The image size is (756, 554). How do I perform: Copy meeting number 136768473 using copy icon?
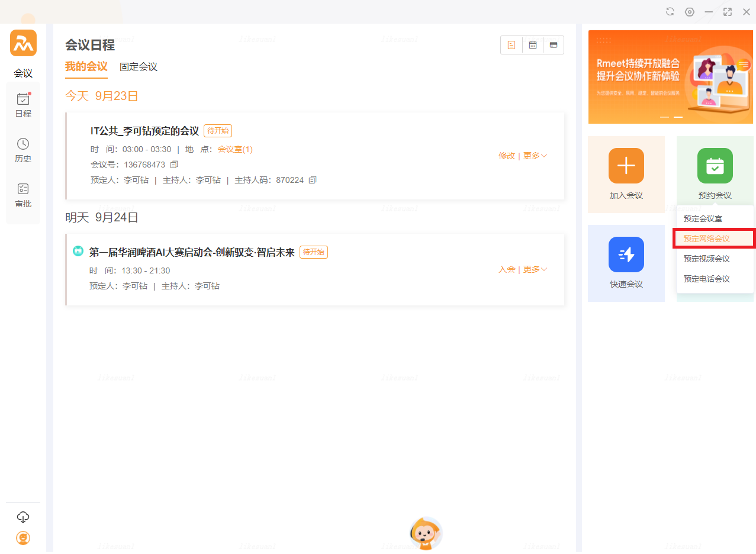(x=174, y=165)
